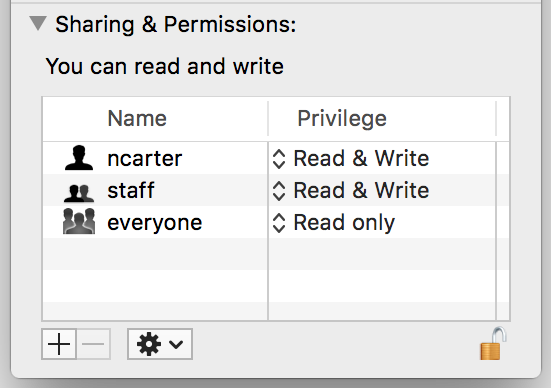
Task: Click the ncarter single-user icon
Action: 79,158
